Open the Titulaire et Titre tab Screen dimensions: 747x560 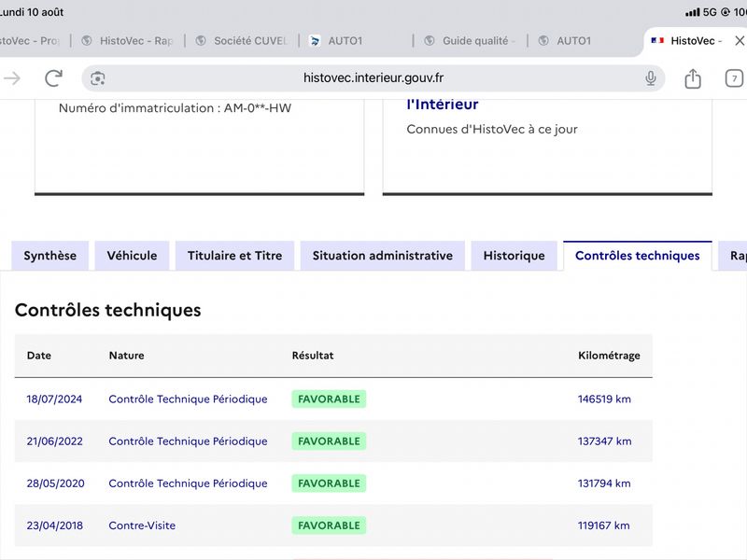235,256
